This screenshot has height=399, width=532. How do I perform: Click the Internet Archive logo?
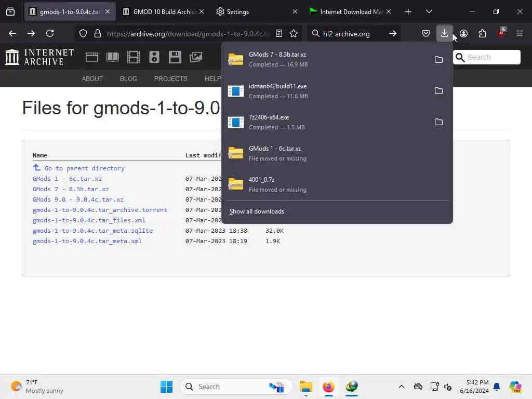coord(39,57)
